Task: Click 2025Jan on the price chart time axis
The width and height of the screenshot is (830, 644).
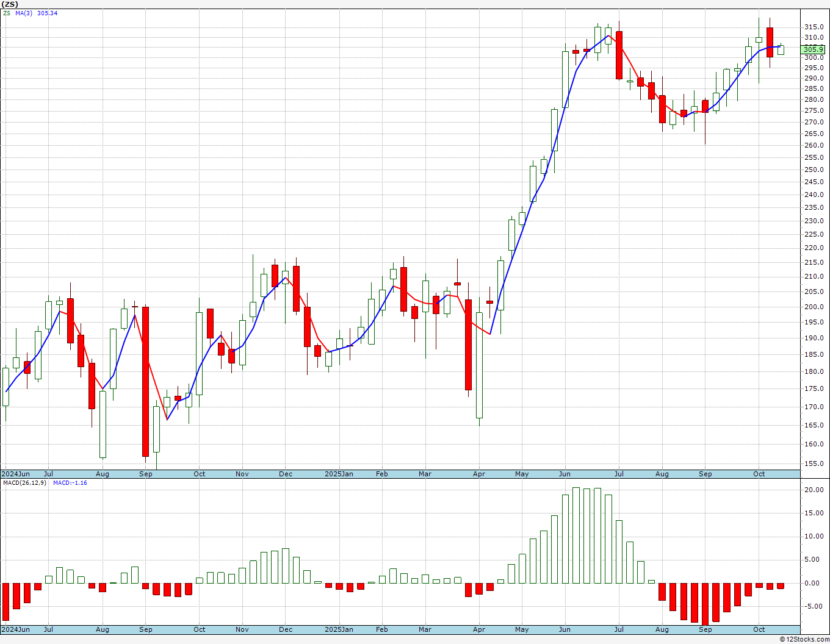Action: tap(339, 474)
